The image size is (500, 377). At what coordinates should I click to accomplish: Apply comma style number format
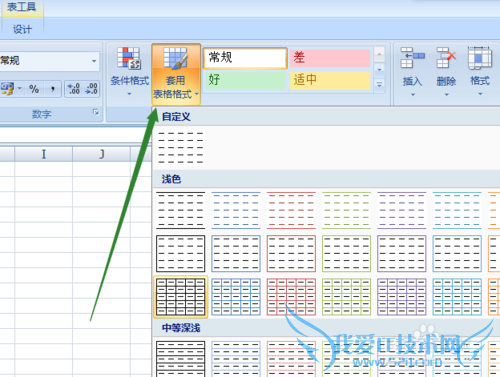[53, 89]
